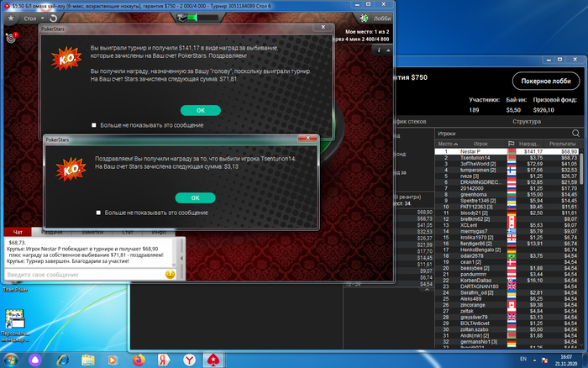The height and width of the screenshot is (368, 588).
Task: Click the chat log scrollbar
Action: tap(176, 252)
